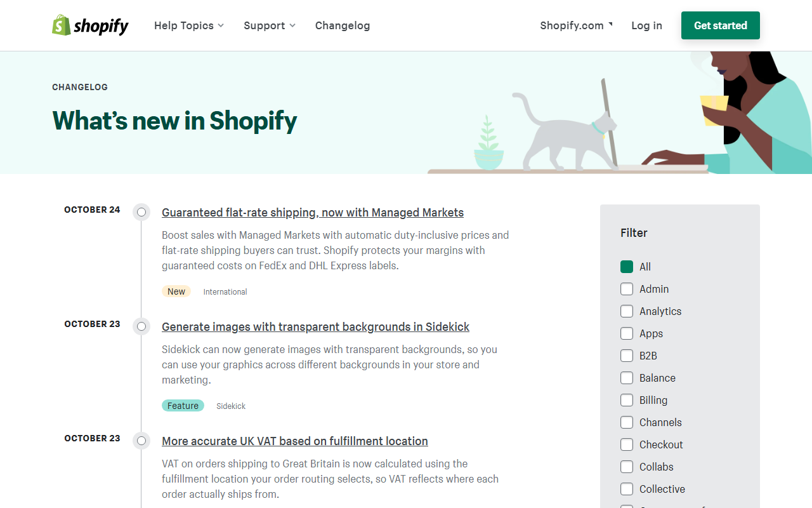Tick the Apps filter checkbox

pyautogui.click(x=627, y=333)
